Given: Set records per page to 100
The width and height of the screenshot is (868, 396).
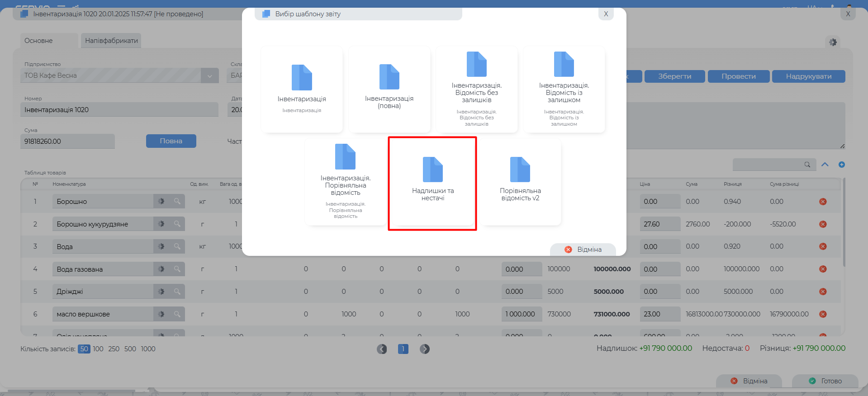Looking at the screenshot, I should click(98, 349).
